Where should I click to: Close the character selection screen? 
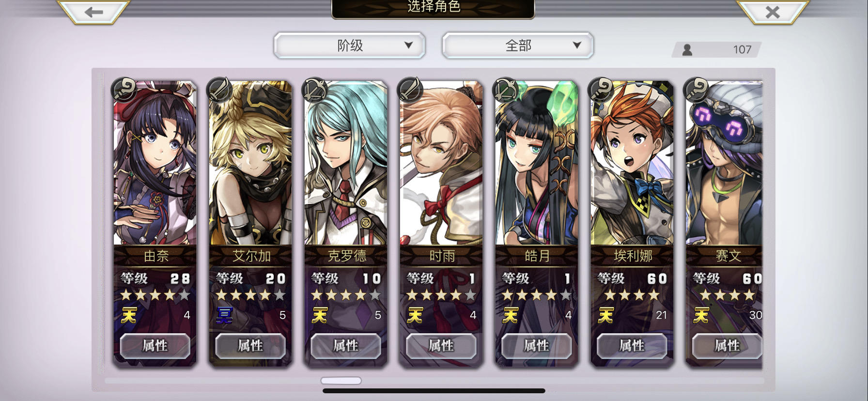click(x=773, y=12)
